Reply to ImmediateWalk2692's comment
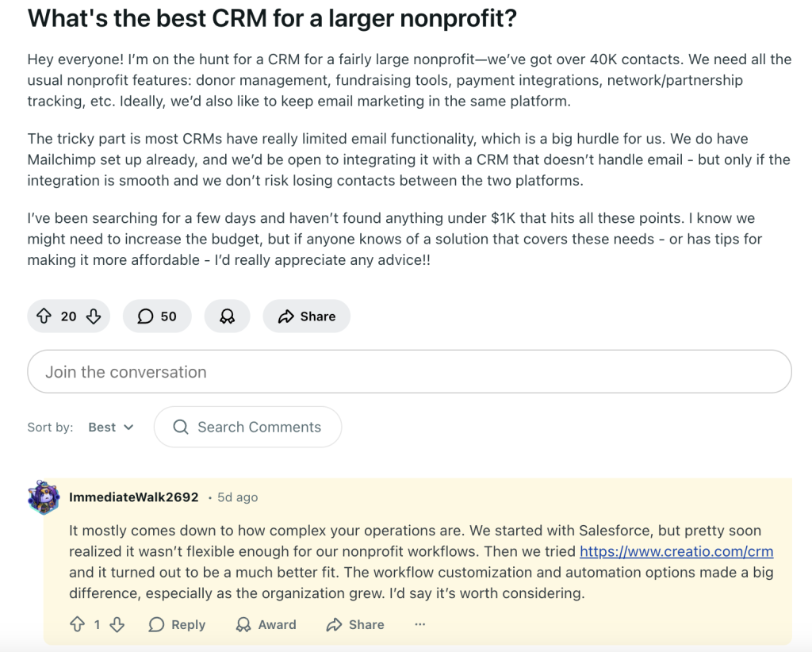The width and height of the screenshot is (812, 652). (178, 625)
